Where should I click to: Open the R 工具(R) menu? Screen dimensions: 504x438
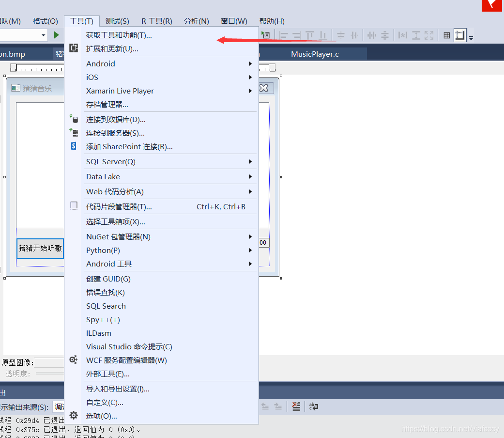[x=157, y=21]
